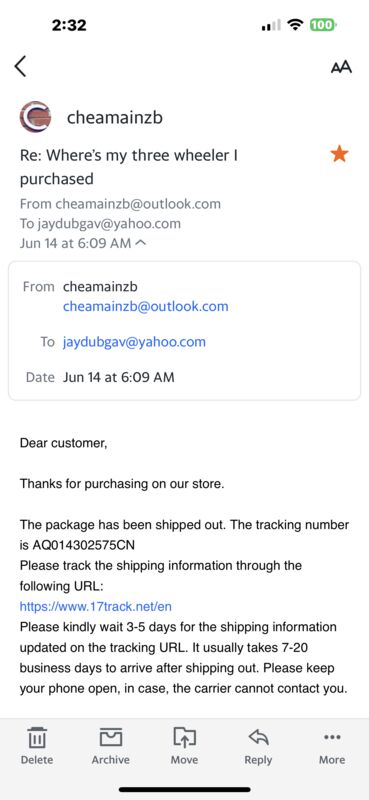Viewport: 369px width, 800px height.
Task: Open the AA text size options
Action: click(x=341, y=67)
